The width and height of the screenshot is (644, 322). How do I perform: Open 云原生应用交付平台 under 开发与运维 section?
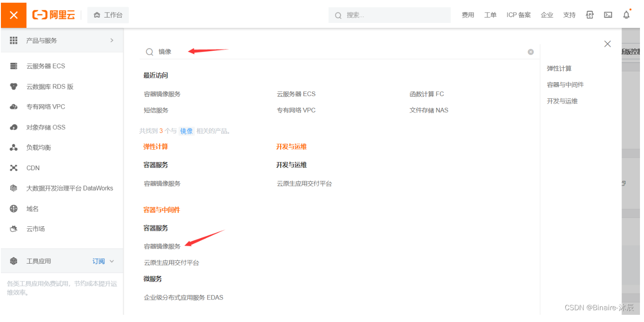(x=304, y=183)
